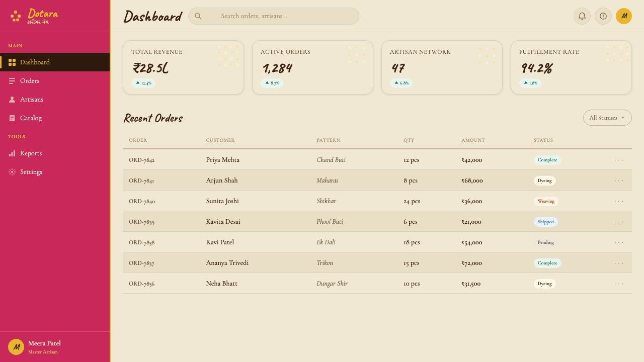Open the header profile avatar M

click(x=624, y=16)
